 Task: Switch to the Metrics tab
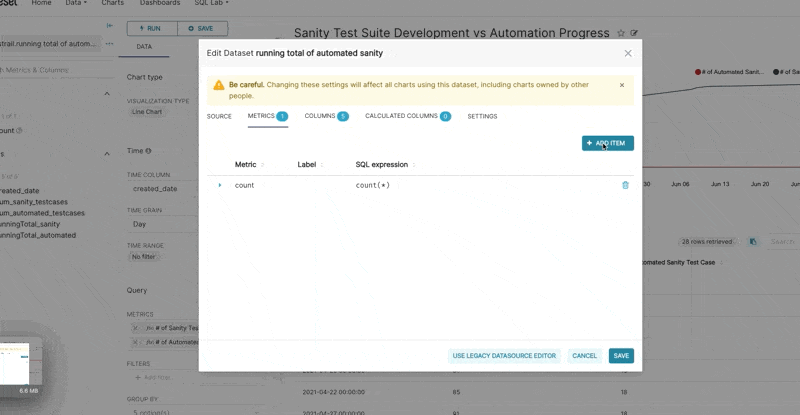pos(268,116)
